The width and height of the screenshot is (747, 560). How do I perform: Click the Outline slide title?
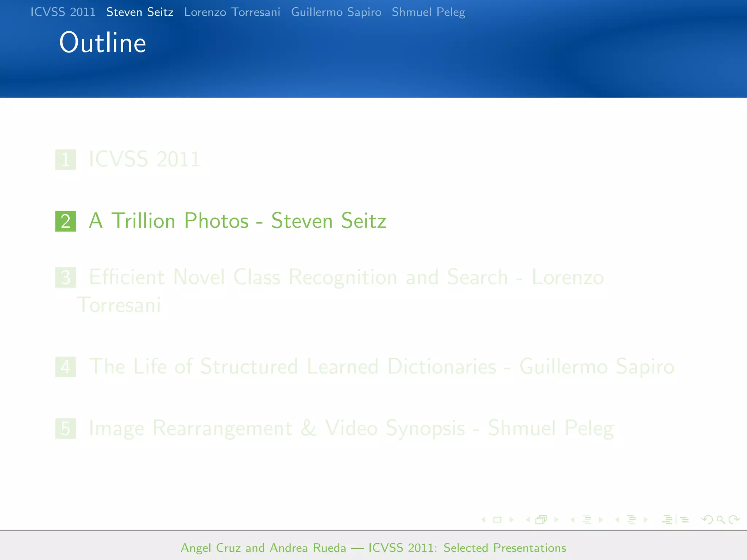point(103,43)
